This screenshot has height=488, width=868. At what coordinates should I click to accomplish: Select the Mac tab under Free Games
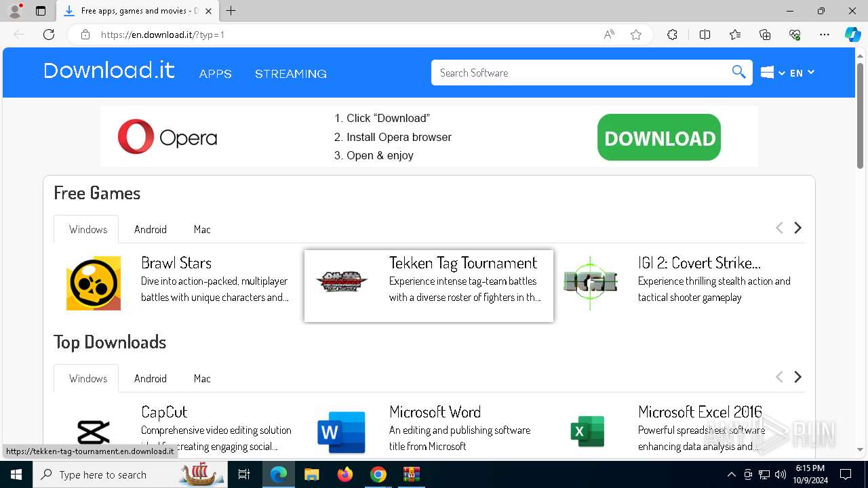[x=202, y=229]
